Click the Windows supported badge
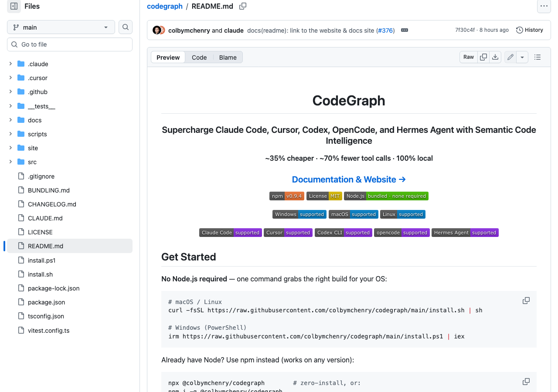This screenshot has width=558, height=392. click(x=299, y=214)
